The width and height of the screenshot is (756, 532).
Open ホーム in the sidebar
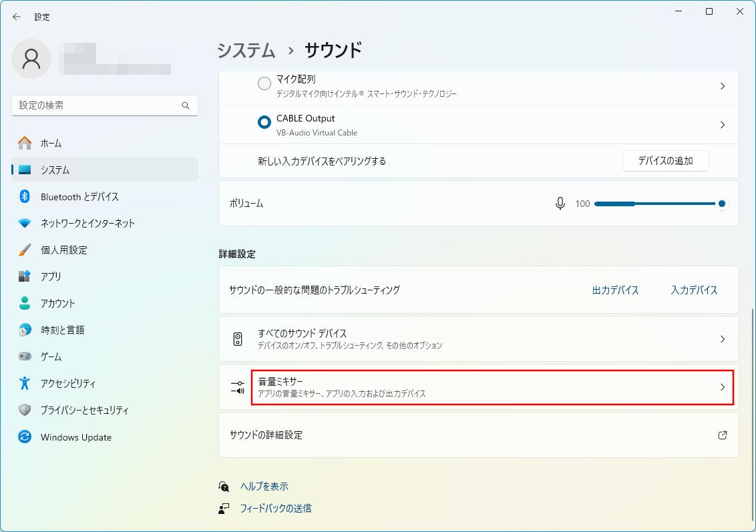tap(105, 143)
